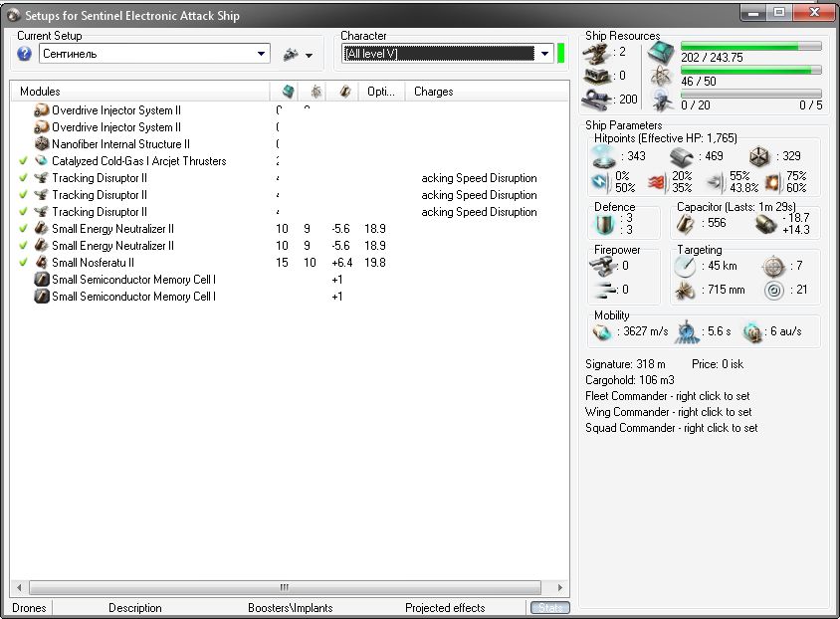
Task: Click the warp speed icon showing 6 au/s
Action: 752,332
